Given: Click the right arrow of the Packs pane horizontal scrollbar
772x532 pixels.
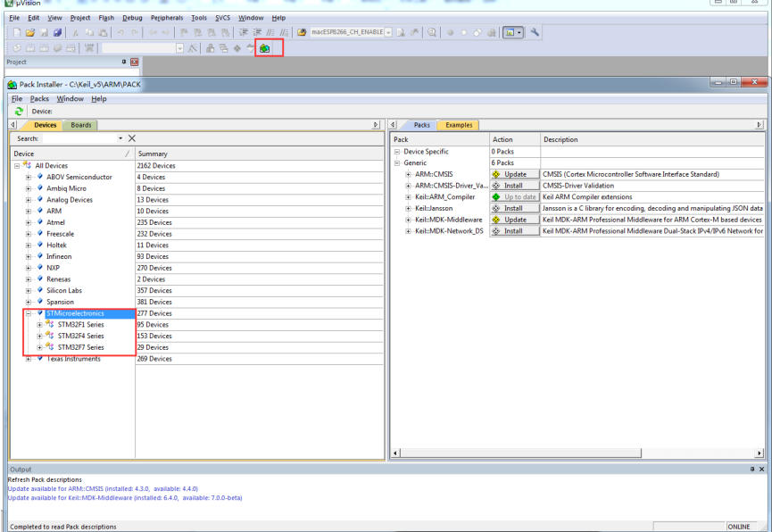Looking at the screenshot, I should point(760,453).
